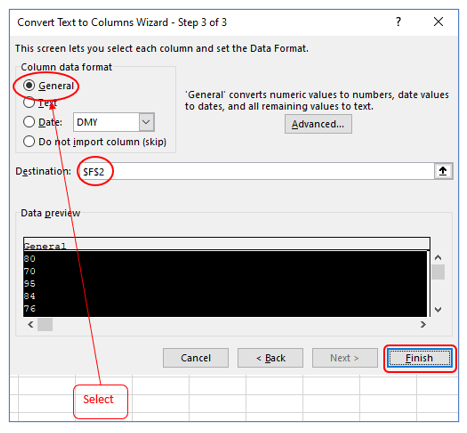Click the Cancel button

pyautogui.click(x=196, y=358)
